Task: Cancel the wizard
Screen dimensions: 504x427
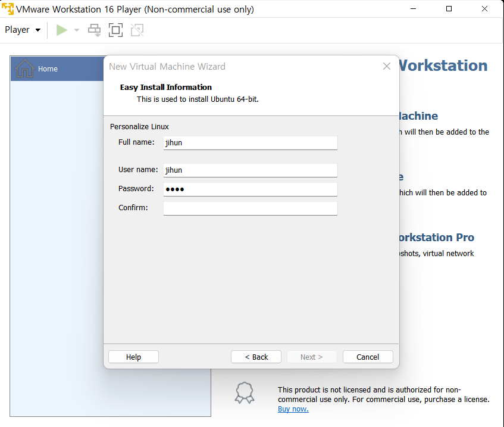Action: 368,357
